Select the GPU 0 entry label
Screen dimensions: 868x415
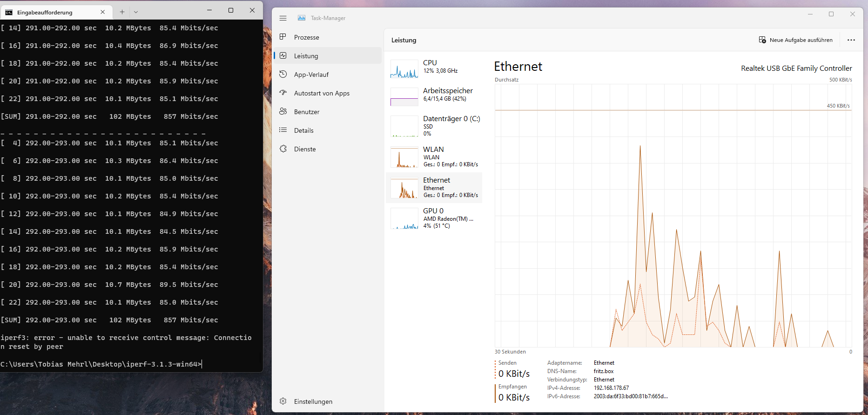coord(433,211)
